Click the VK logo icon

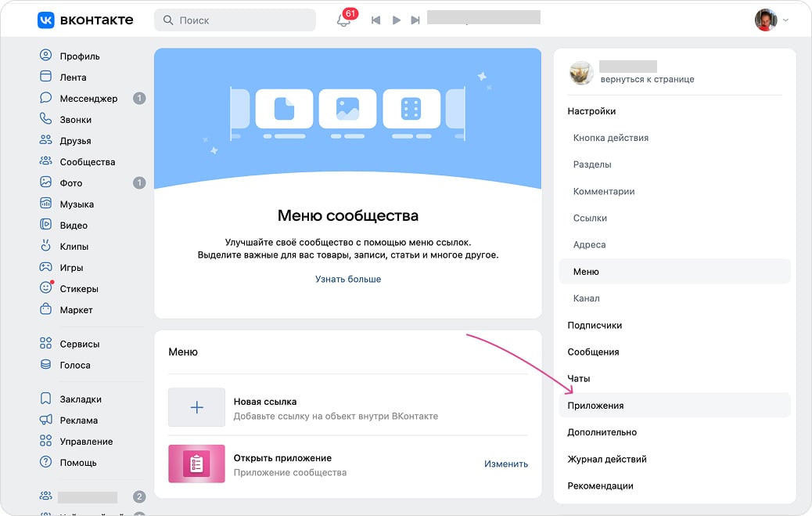coord(46,20)
